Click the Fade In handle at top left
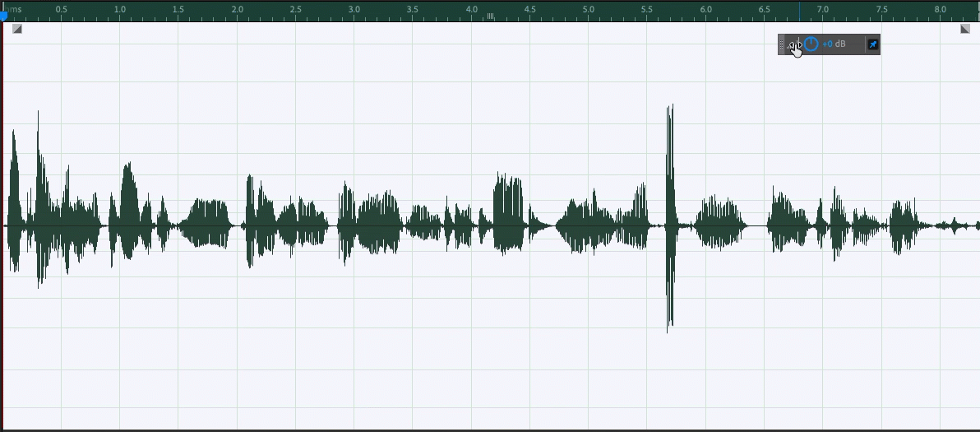This screenshot has height=432, width=980. [x=17, y=29]
